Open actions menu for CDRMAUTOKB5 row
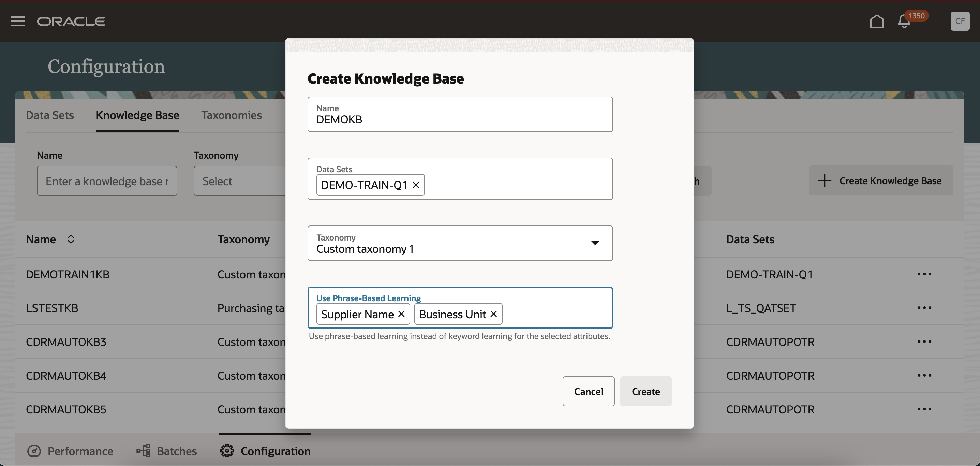The height and width of the screenshot is (466, 980). [x=924, y=409]
